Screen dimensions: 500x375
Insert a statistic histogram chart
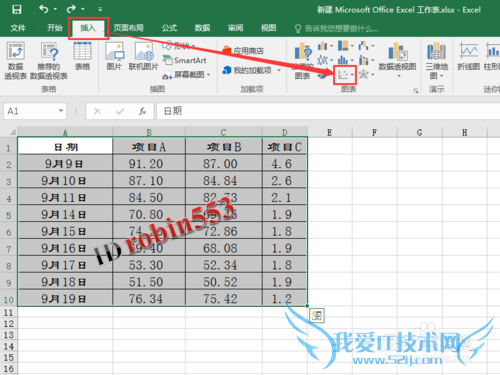345,60
